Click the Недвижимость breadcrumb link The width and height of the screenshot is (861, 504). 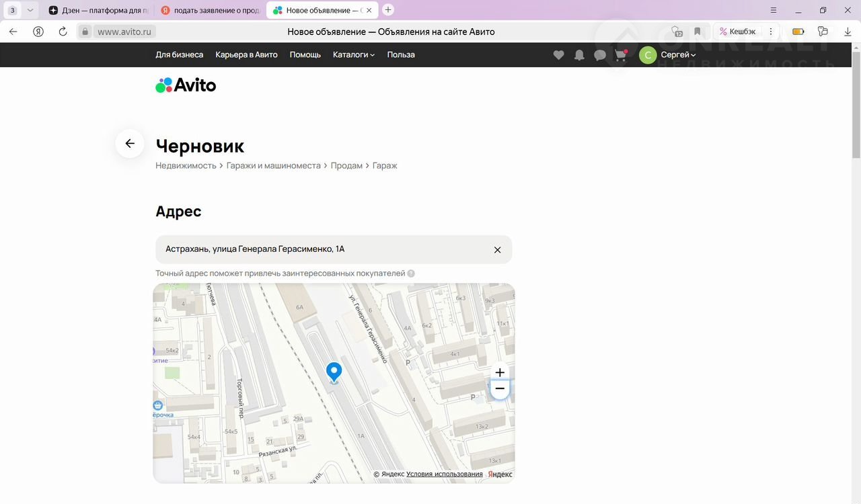pos(186,165)
